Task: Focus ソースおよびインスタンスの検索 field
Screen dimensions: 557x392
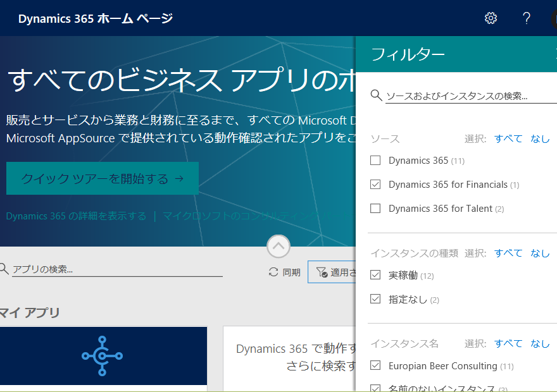Action: point(471,95)
